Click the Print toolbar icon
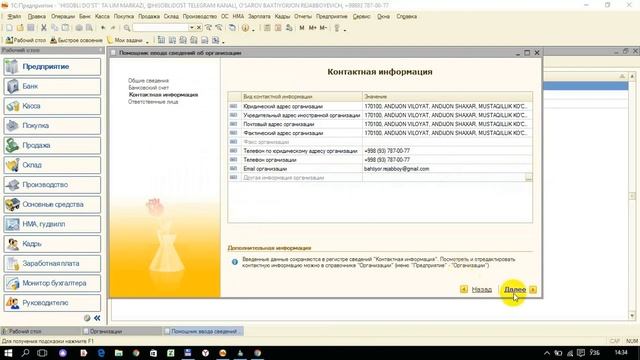Screen dimensions: 640x360 79,28
